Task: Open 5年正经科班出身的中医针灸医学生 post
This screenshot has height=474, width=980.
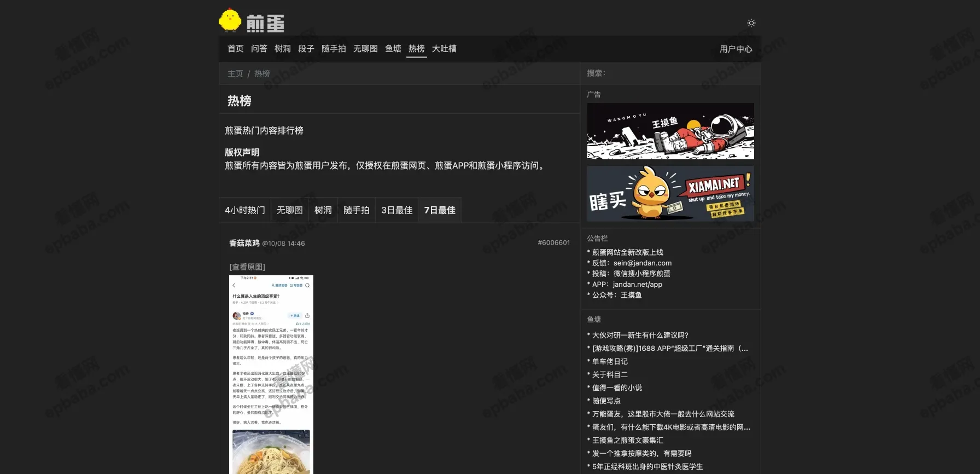Action: click(x=647, y=466)
